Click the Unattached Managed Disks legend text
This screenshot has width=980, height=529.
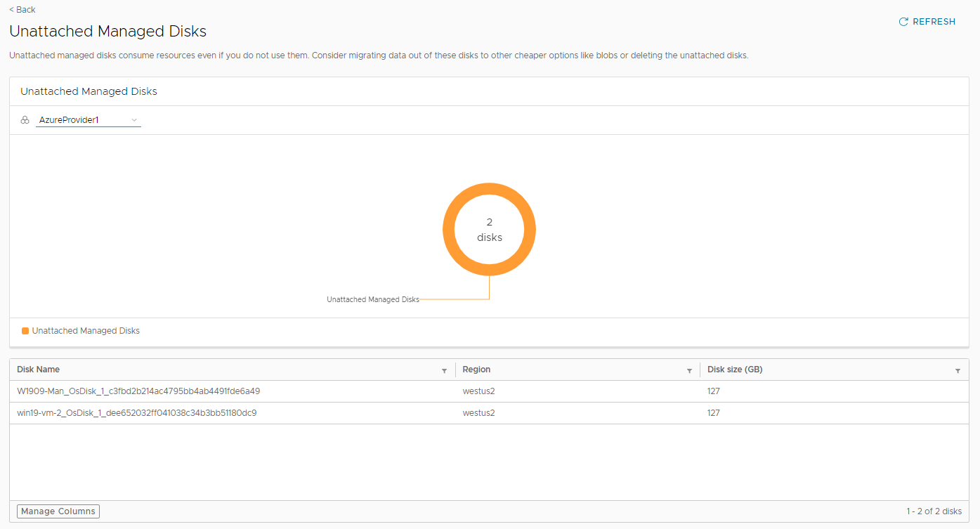click(x=86, y=331)
